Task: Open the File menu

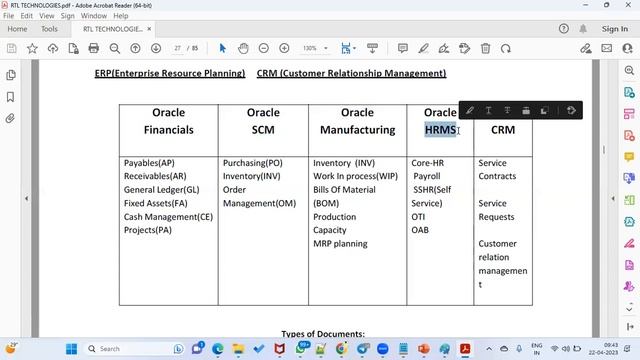Action: tap(8, 16)
